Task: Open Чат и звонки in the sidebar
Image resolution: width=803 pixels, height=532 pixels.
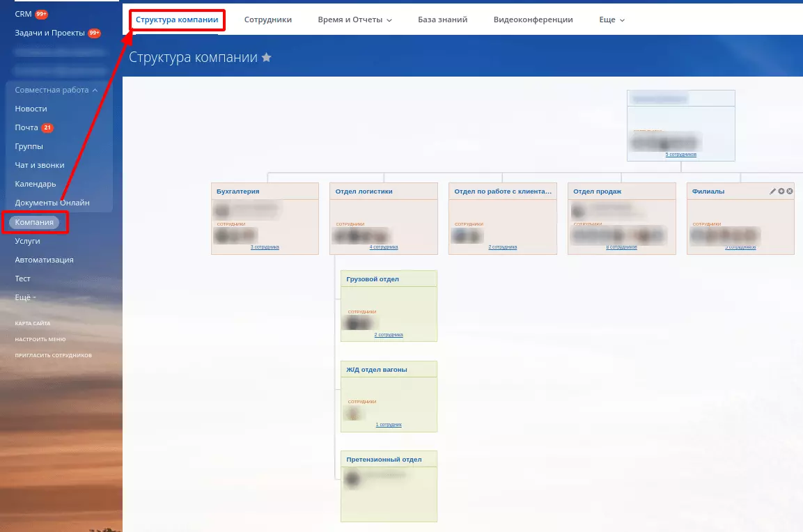Action: [x=40, y=166]
